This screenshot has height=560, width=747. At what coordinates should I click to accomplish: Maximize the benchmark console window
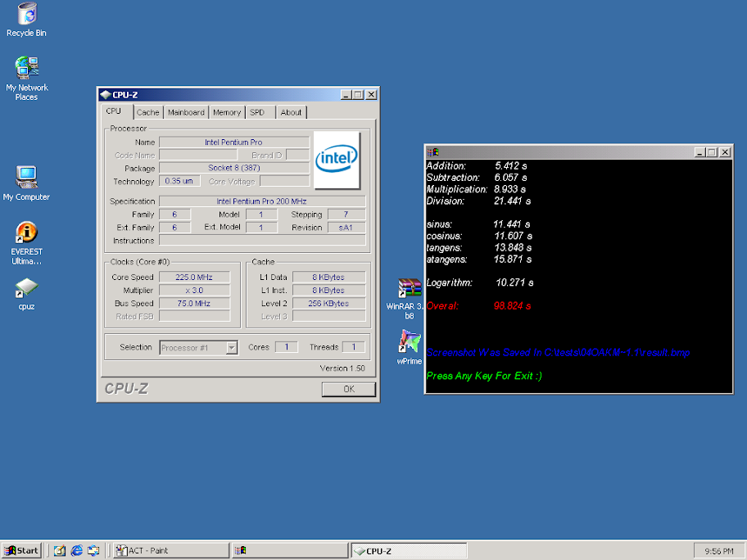(x=712, y=152)
